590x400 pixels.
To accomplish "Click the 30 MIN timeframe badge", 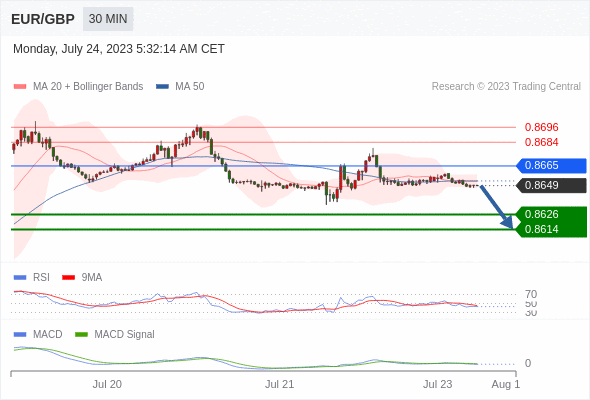I will [x=108, y=19].
